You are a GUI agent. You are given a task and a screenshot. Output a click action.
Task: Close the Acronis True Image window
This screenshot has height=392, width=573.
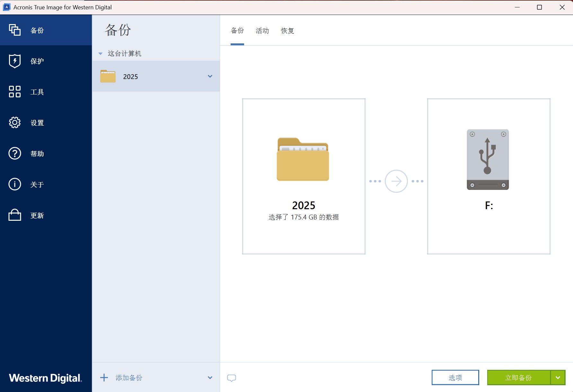pos(562,7)
